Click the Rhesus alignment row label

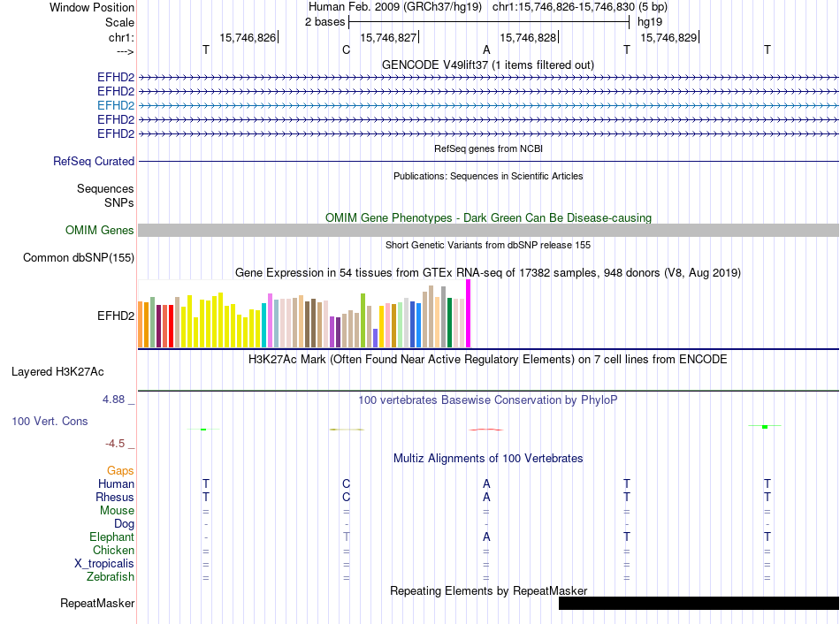(115, 498)
